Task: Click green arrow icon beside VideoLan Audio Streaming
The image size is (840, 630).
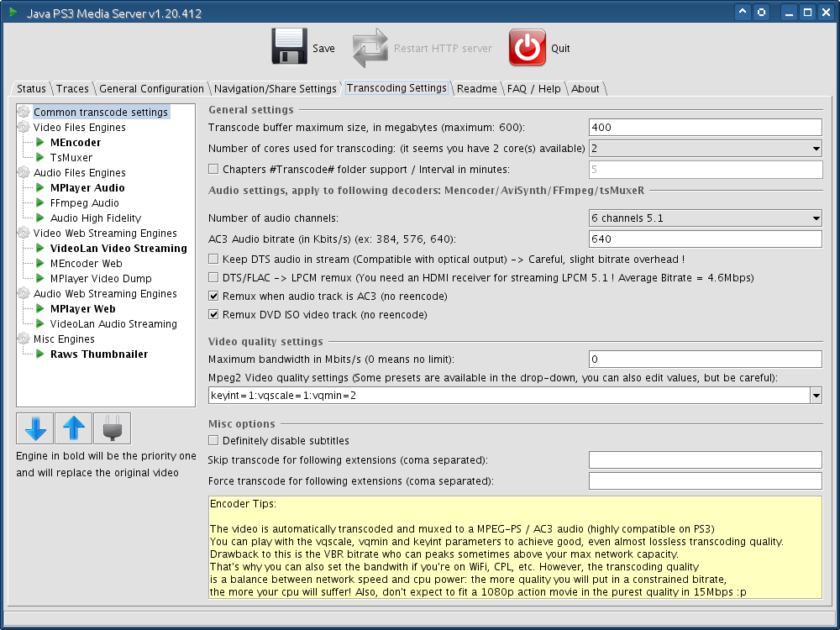Action: pyautogui.click(x=40, y=324)
